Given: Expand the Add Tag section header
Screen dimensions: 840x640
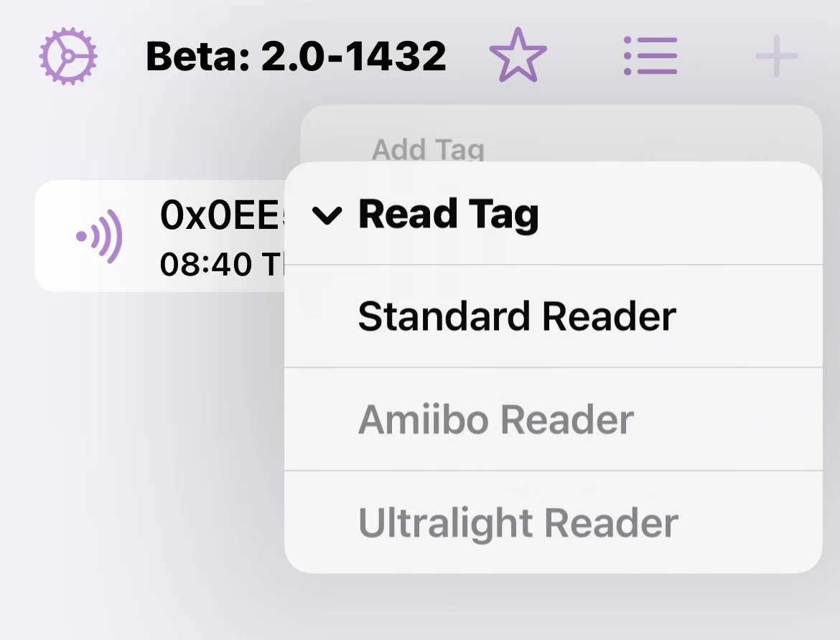Looking at the screenshot, I should (428, 149).
